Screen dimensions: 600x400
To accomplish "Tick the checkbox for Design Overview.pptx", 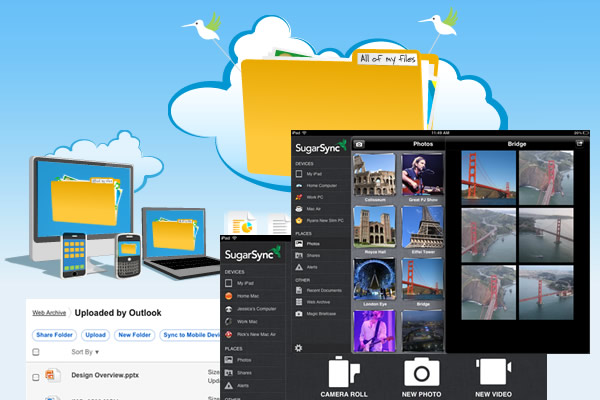I will click(x=36, y=377).
